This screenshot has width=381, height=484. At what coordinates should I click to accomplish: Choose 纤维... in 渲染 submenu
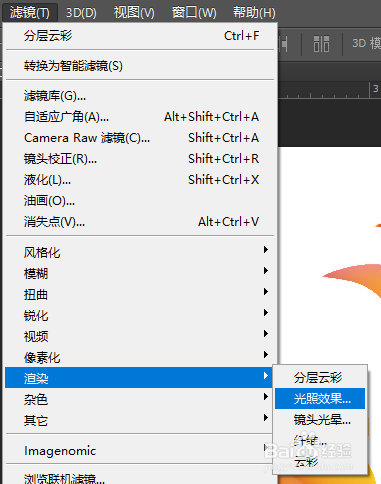pyautogui.click(x=320, y=440)
